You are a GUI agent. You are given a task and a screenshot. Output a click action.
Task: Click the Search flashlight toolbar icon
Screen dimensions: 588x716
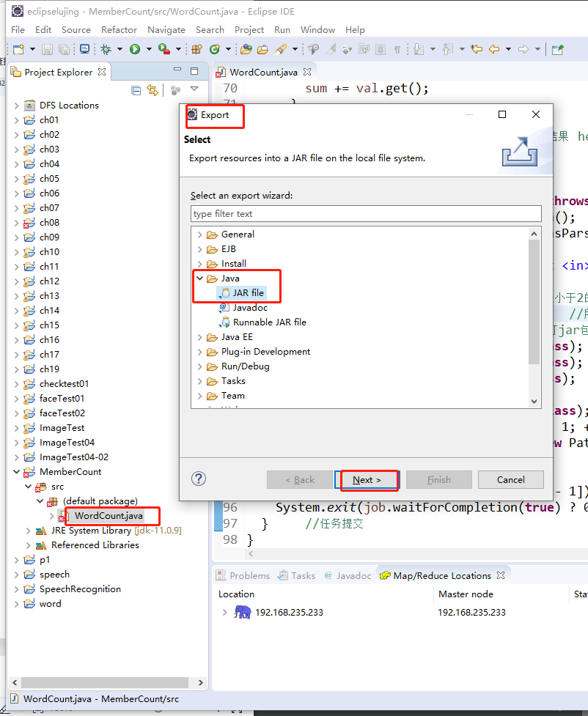(x=281, y=49)
